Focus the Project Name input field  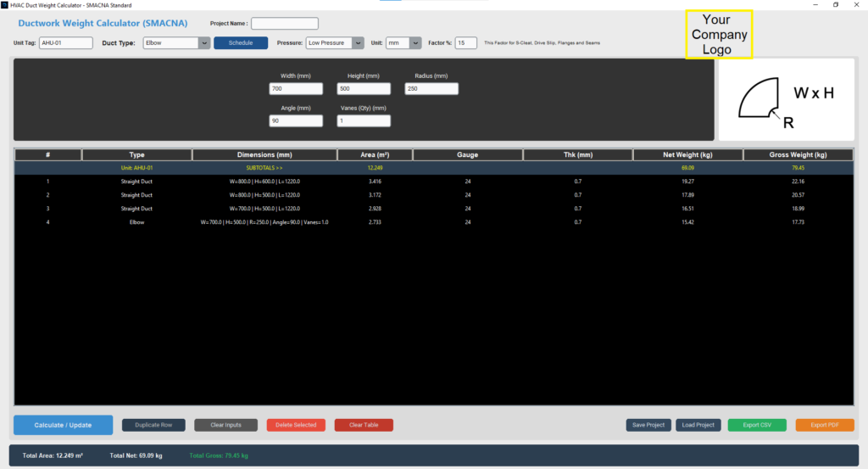[285, 23]
